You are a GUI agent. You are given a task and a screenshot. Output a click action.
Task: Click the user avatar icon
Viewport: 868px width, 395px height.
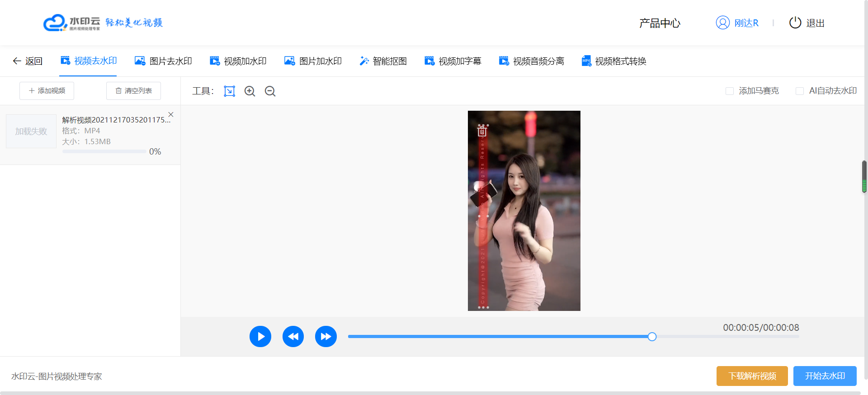tap(722, 23)
